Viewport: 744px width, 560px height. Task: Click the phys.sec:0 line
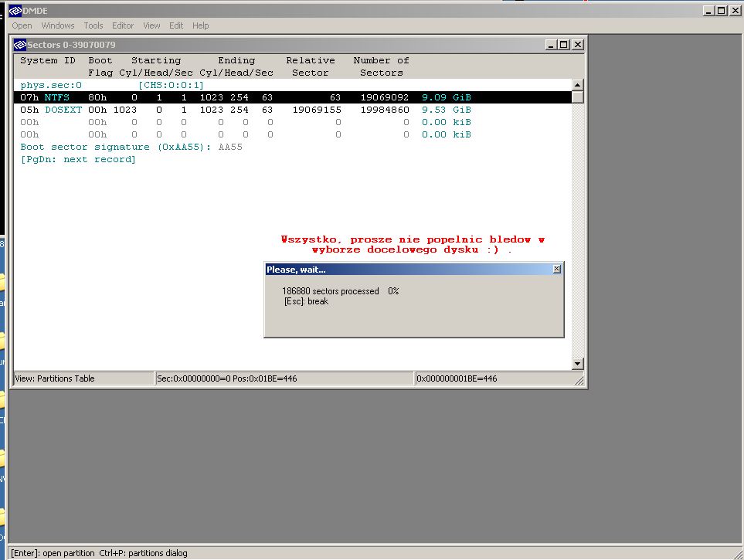(51, 85)
